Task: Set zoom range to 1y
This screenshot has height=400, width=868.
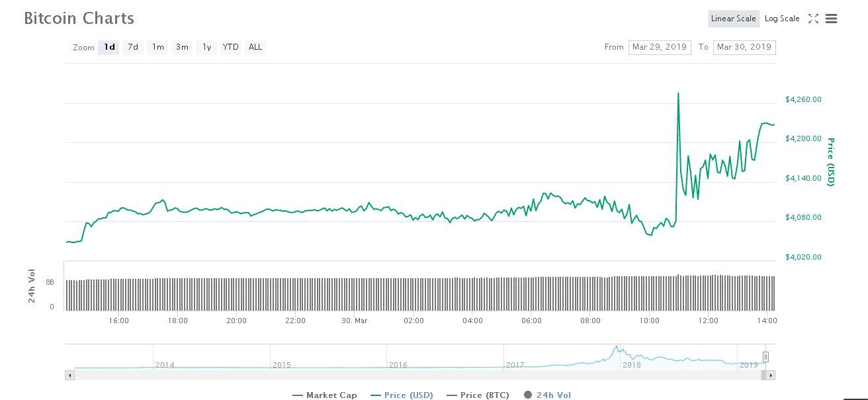Action: point(206,47)
